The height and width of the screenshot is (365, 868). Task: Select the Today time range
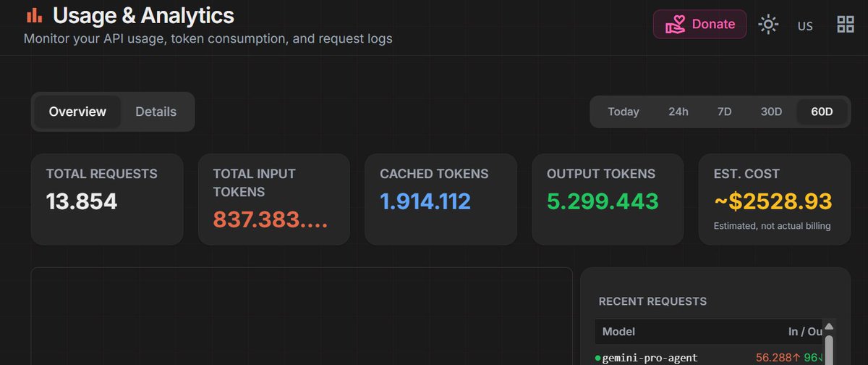[x=624, y=112]
